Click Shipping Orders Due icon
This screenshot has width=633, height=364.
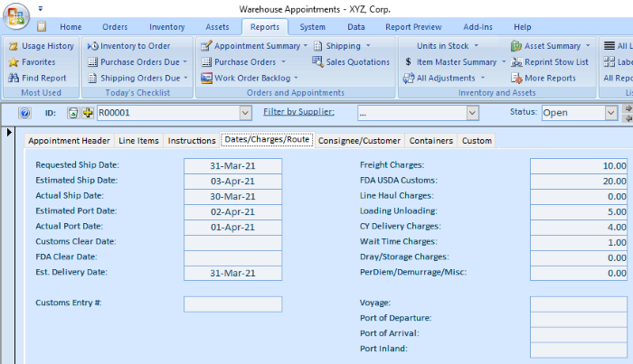92,78
